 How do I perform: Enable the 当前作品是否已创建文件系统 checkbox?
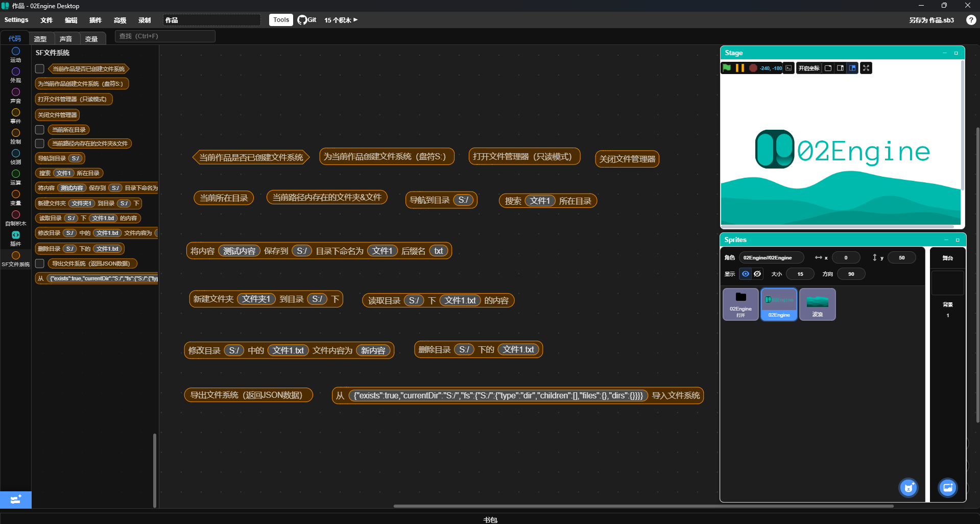(x=40, y=68)
